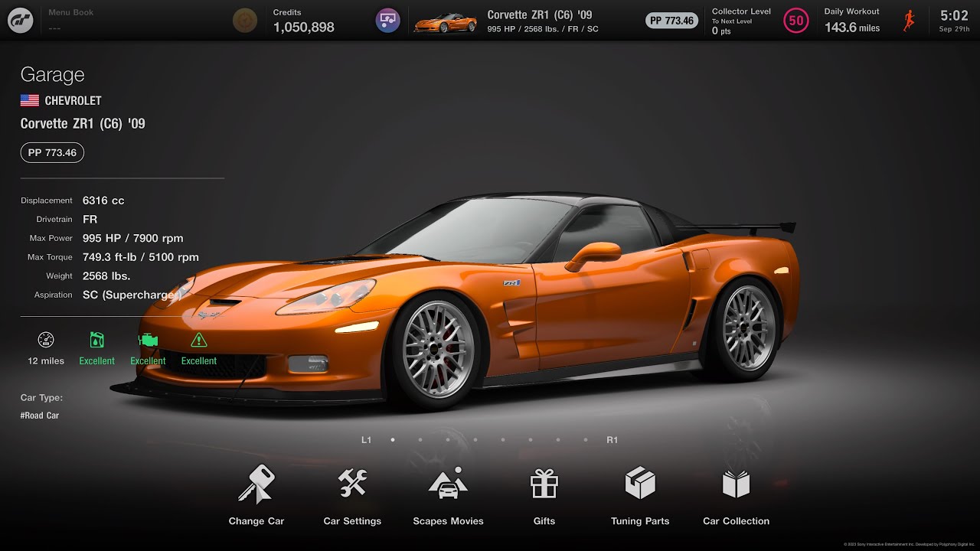Click the Menu Book label
Viewport: 980px width, 551px height.
point(70,12)
